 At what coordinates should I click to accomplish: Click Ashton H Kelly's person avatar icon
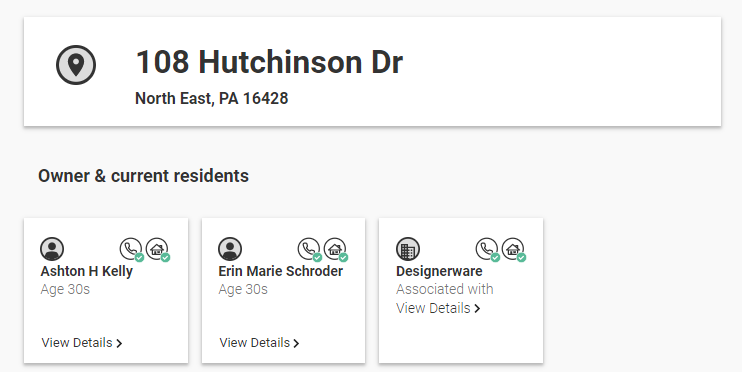[52, 249]
